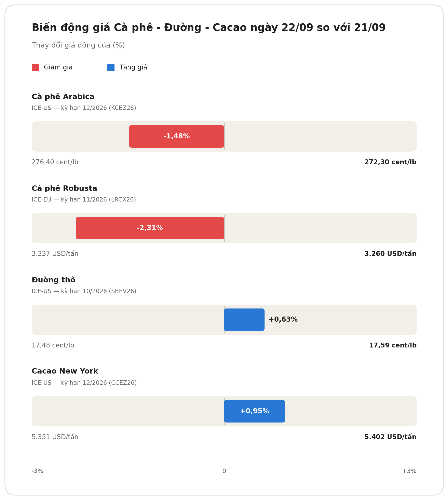
Task: Click the 272,30 cent/lb closing price
Action: tap(391, 162)
